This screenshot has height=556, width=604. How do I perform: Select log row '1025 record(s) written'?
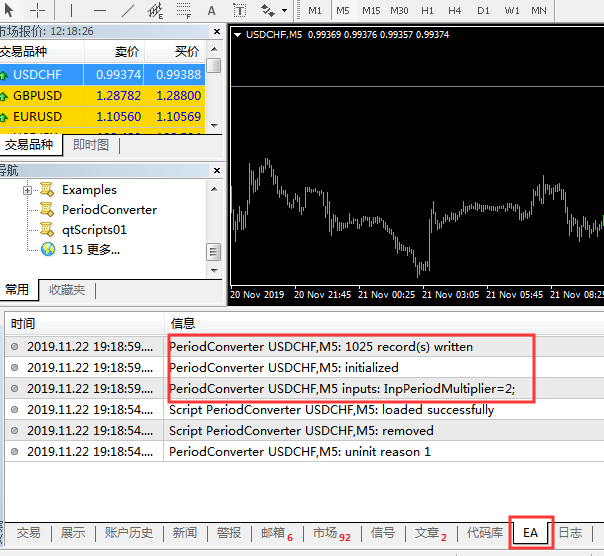coord(304,347)
